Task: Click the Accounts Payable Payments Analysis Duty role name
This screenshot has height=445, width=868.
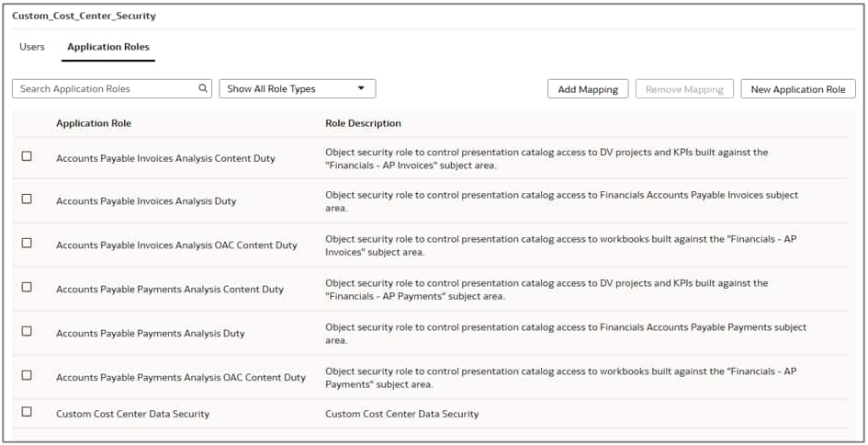Action: (150, 334)
